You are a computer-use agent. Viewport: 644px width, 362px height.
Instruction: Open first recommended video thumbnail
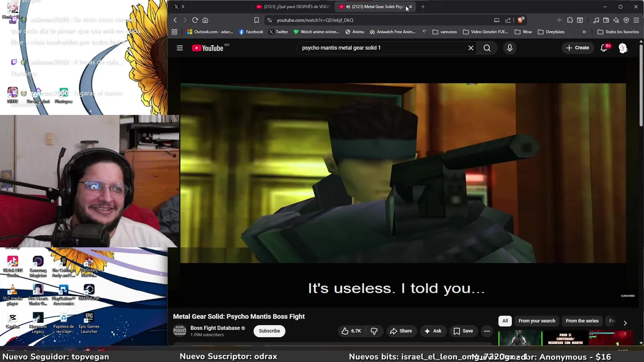(520, 338)
